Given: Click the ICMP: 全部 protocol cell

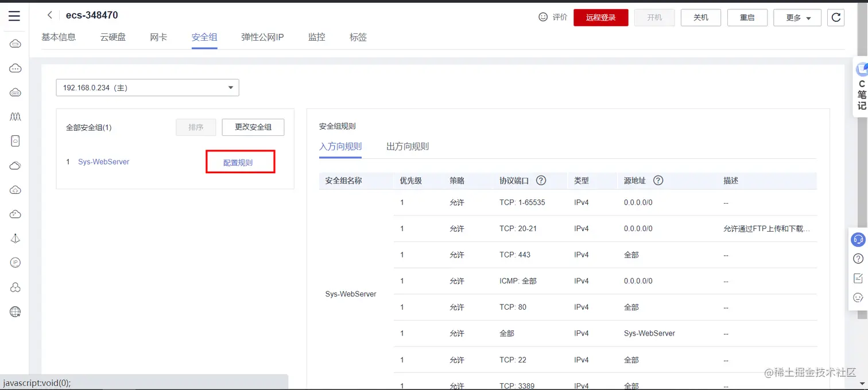Looking at the screenshot, I should 518,281.
